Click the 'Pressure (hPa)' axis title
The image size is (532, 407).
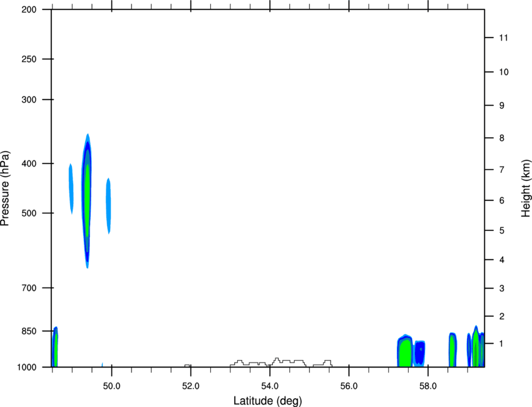pos(5,188)
